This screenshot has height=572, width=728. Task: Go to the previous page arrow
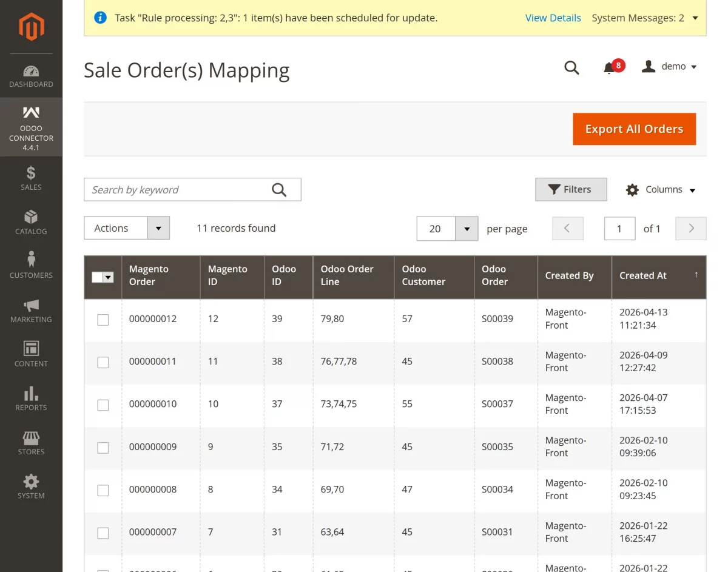point(568,229)
